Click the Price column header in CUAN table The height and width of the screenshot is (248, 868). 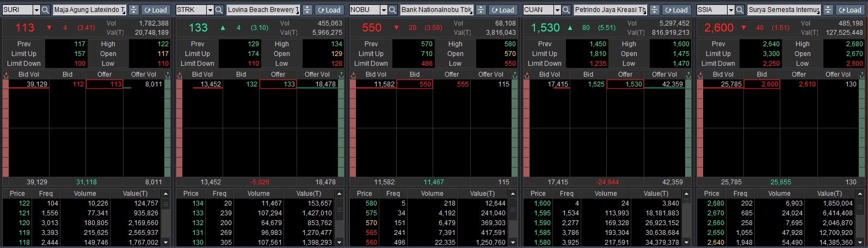pyautogui.click(x=538, y=194)
